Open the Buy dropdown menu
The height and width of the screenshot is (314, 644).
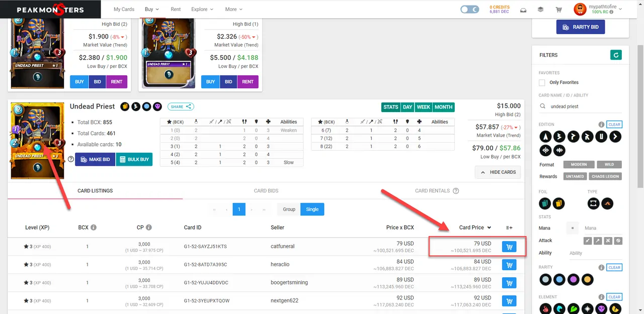pos(152,10)
